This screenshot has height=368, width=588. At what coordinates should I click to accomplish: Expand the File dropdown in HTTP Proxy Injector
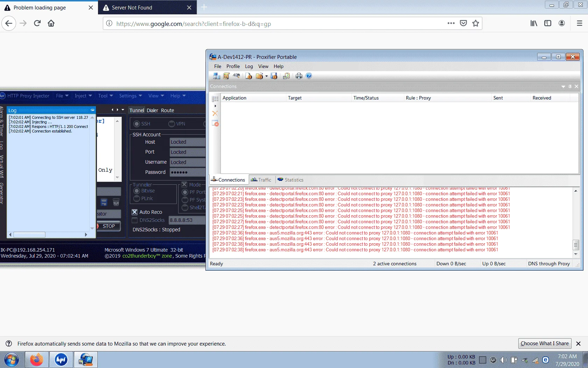coord(62,96)
